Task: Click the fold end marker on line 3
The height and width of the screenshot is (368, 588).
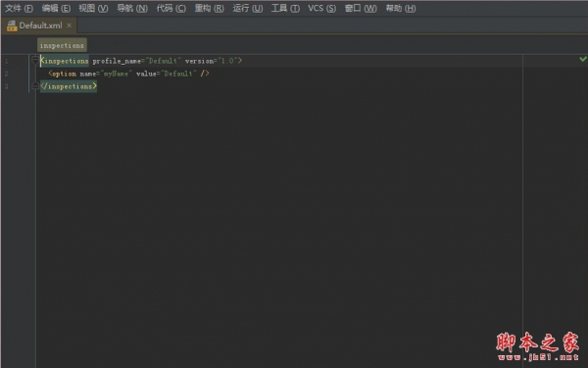Action: pos(35,86)
